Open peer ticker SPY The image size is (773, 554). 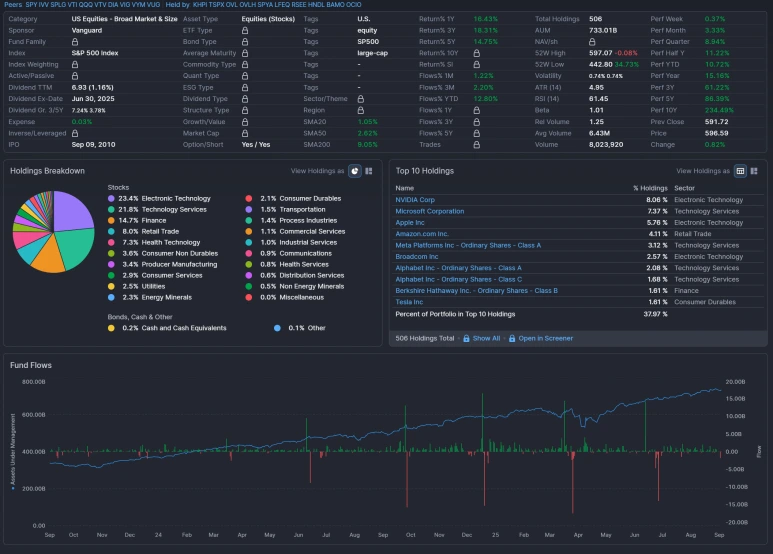coord(32,4)
